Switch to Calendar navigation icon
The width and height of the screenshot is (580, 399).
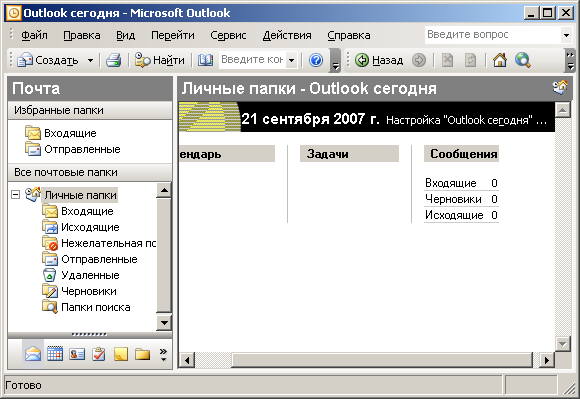pos(55,354)
